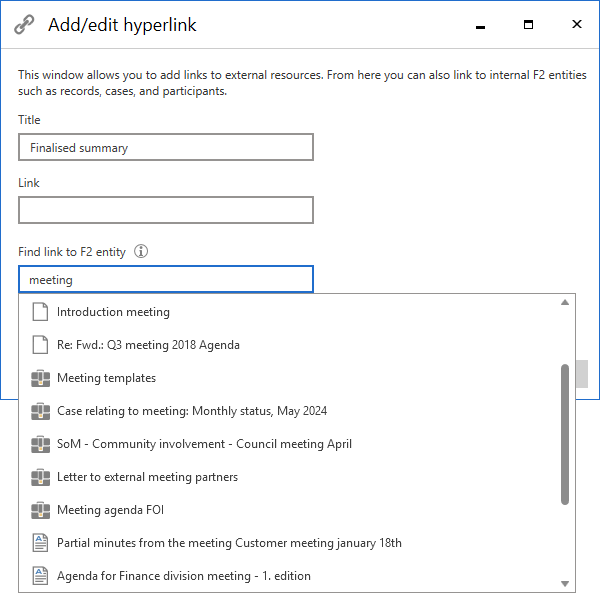This screenshot has height=593, width=600.
Task: Click the results list scroll up arrow
Action: pos(565,303)
